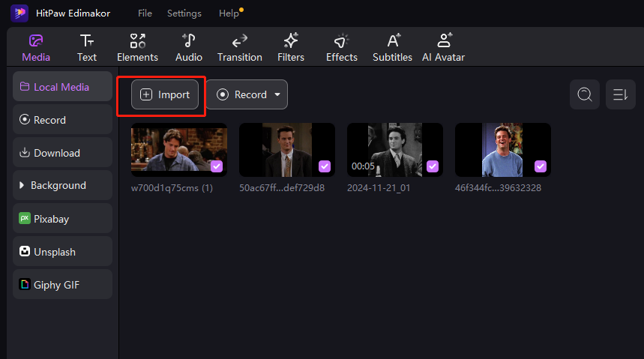Viewport: 644px width, 359px height.
Task: Select the 46f344fc...39632328 thumbnail
Action: pyautogui.click(x=503, y=150)
